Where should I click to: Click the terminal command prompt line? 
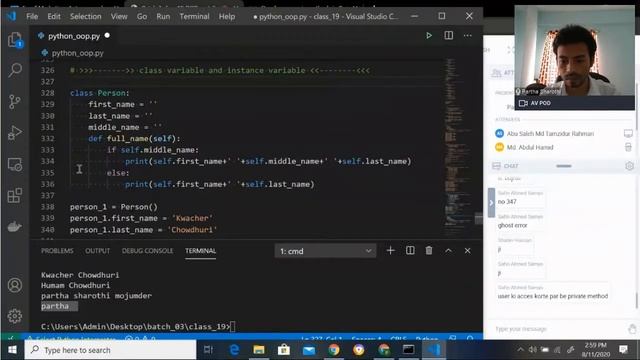[x=138, y=327]
